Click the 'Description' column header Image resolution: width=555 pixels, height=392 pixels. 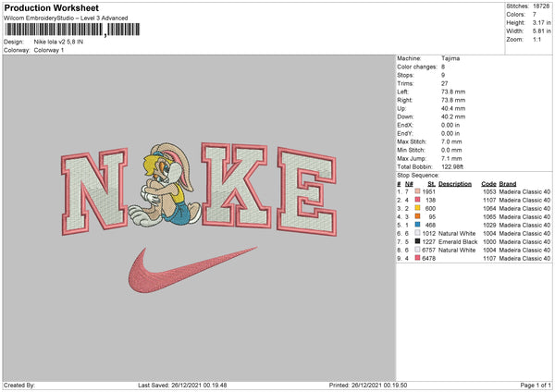click(455, 184)
